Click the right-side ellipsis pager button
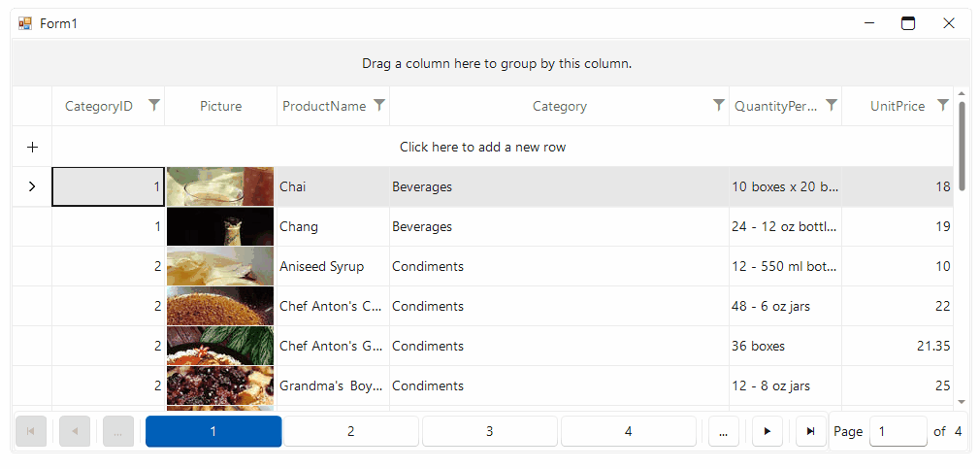The height and width of the screenshot is (469, 980). coord(724,431)
